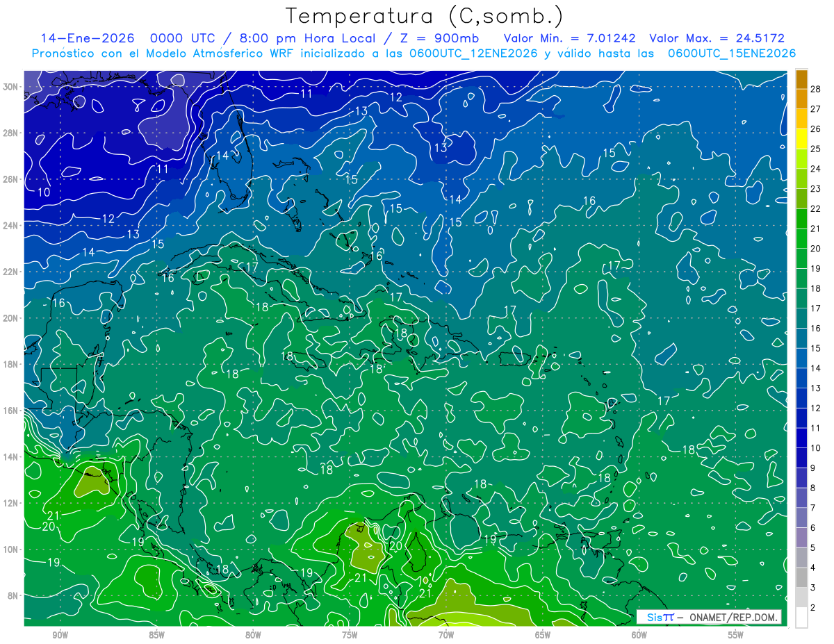The height and width of the screenshot is (644, 834).
Task: Click the 18N latitude axis label
Action: tap(10, 364)
